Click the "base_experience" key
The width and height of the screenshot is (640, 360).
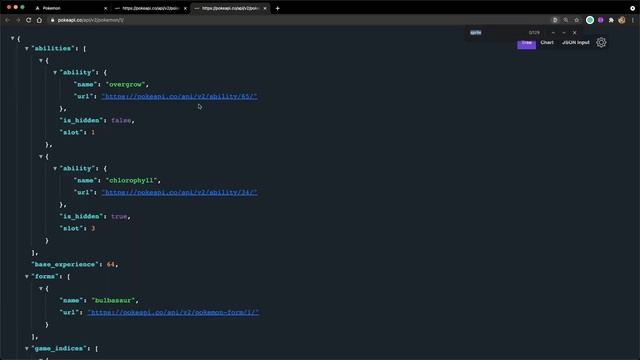65,264
